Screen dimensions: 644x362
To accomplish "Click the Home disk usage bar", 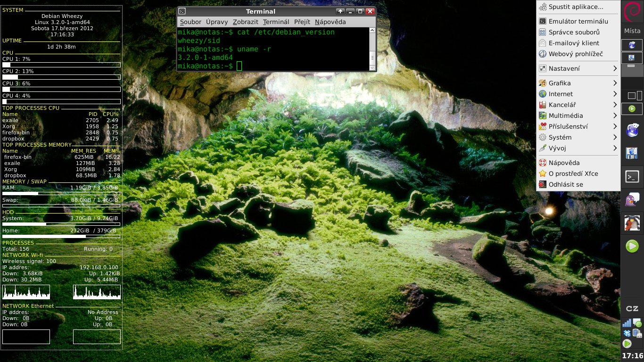I will pyautogui.click(x=61, y=236).
